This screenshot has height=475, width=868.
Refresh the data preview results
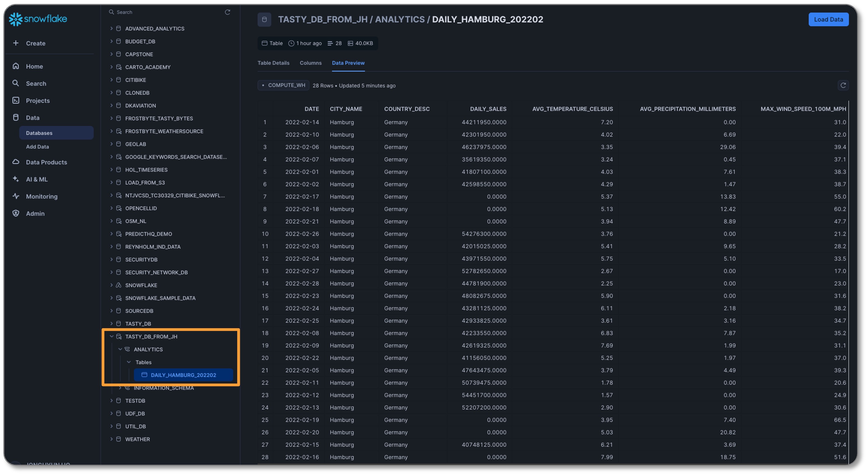click(x=843, y=85)
